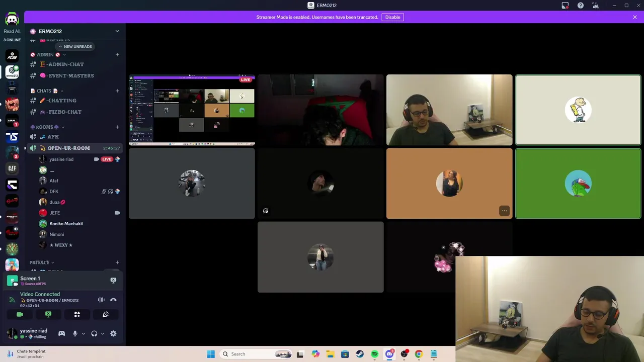Open Google Chrome from taskbar
Image resolution: width=644 pixels, height=362 pixels.
coord(419,354)
